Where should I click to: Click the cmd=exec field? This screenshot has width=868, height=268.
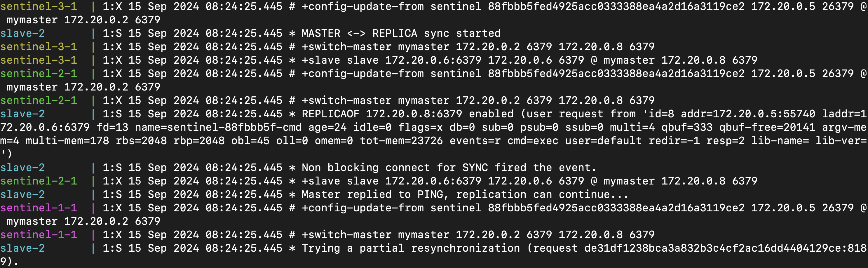(x=532, y=141)
